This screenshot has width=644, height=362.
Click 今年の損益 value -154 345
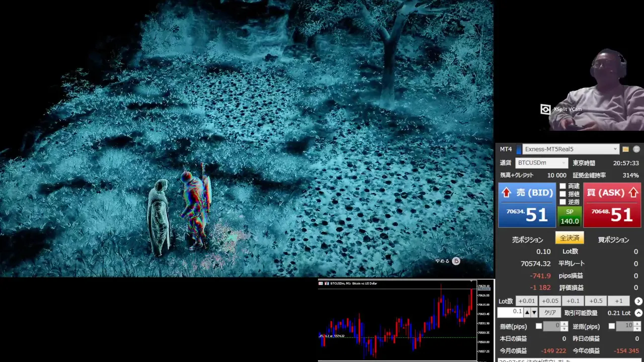click(x=626, y=351)
